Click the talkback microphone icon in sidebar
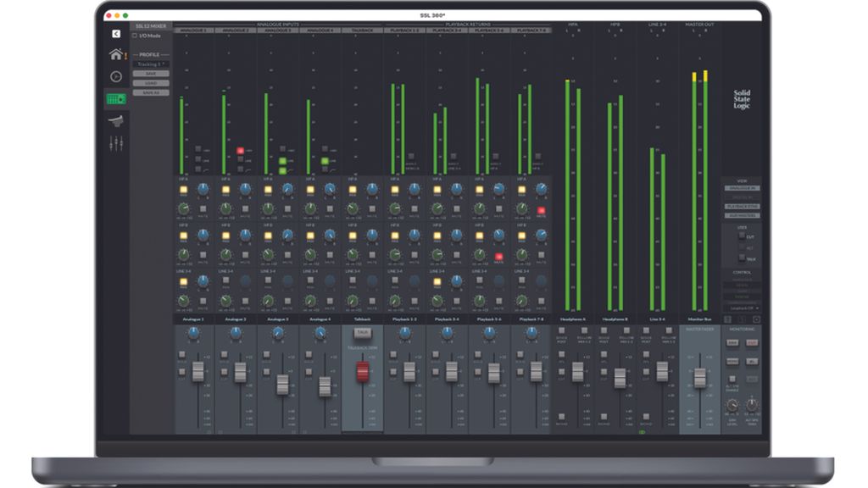 point(117,119)
